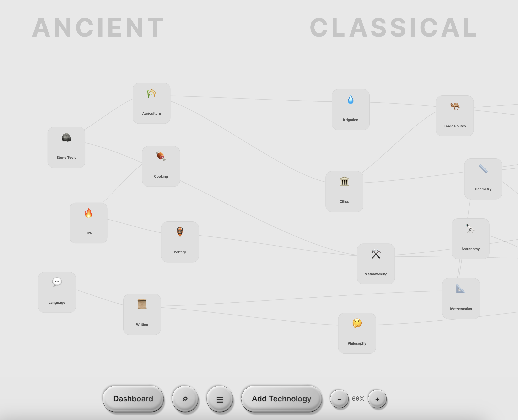Open the search magnifier button

tap(185, 399)
